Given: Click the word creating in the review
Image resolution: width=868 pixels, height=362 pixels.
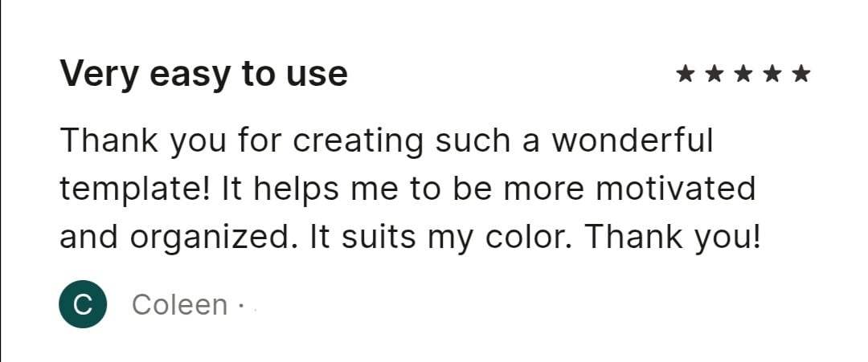Looking at the screenshot, I should coord(358,141).
